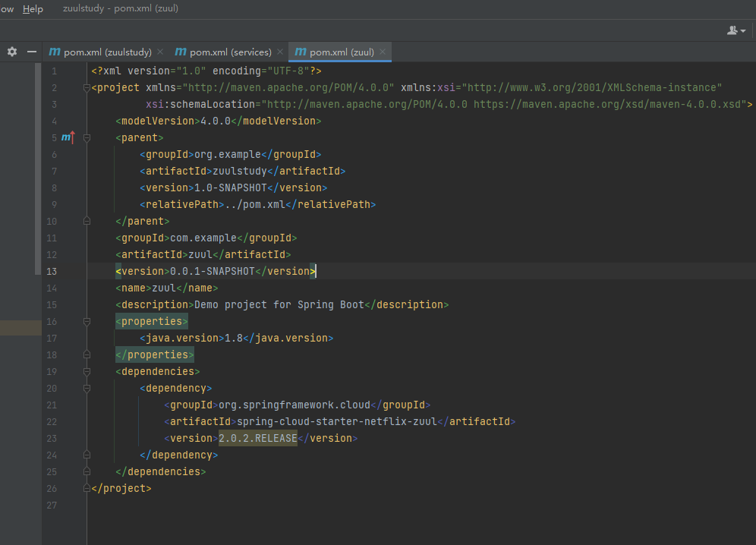Click the org.example groupId text

[228, 154]
